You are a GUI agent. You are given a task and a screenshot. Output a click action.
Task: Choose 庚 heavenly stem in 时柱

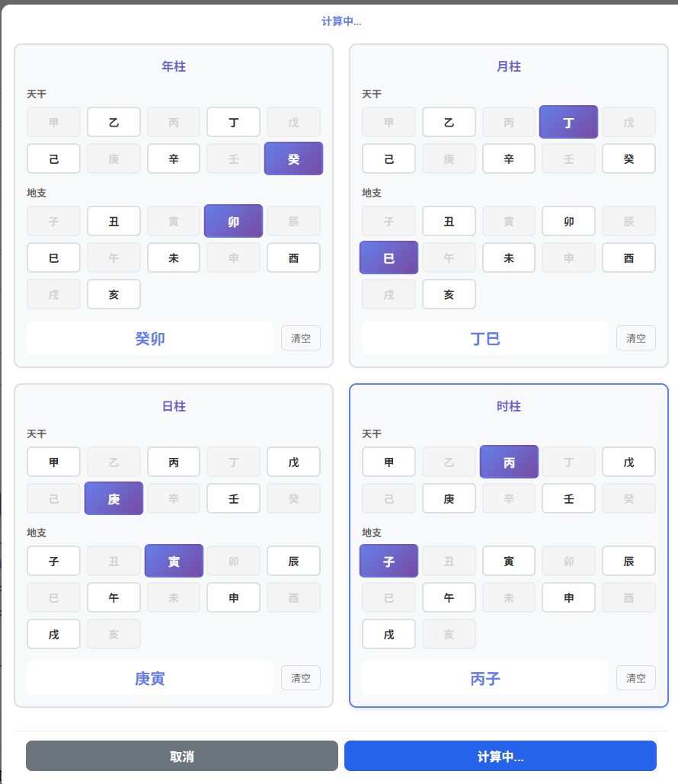pyautogui.click(x=449, y=498)
